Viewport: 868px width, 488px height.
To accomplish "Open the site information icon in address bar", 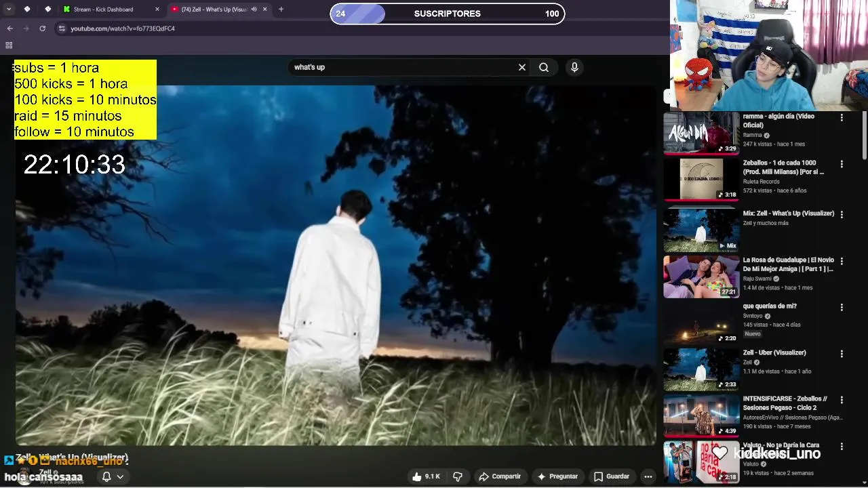I will click(62, 28).
